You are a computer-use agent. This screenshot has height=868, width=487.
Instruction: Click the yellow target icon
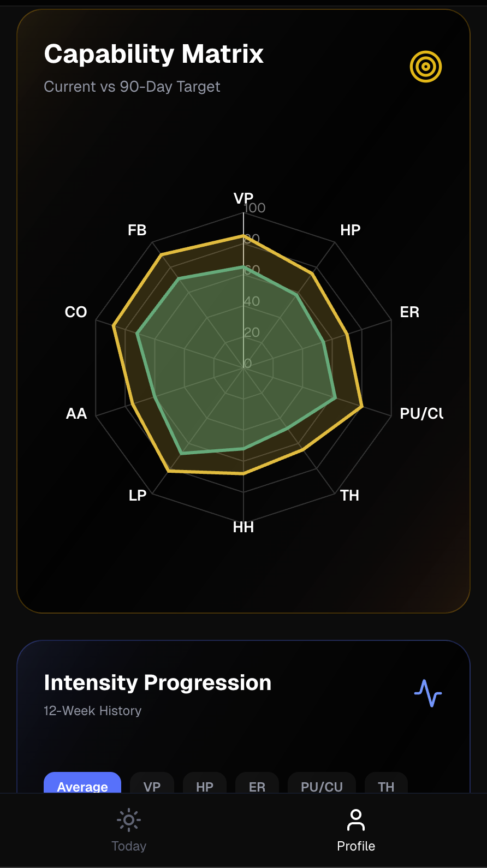point(426,67)
